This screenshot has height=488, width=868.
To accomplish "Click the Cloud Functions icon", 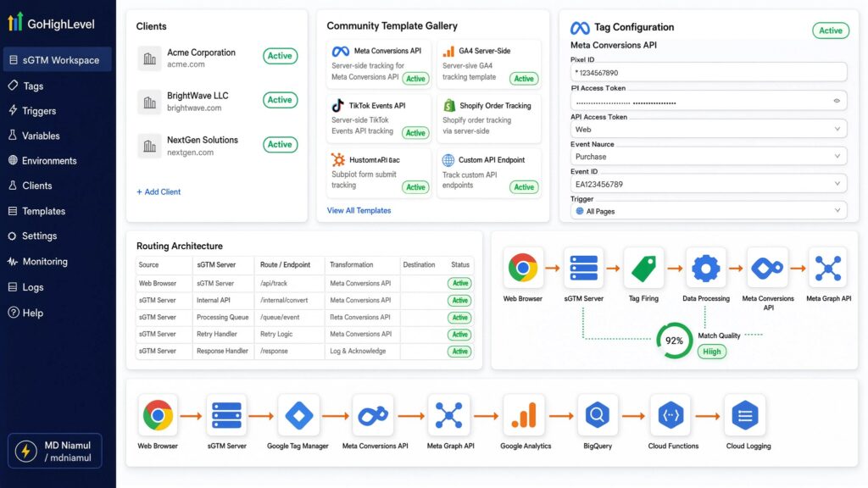I will click(670, 415).
